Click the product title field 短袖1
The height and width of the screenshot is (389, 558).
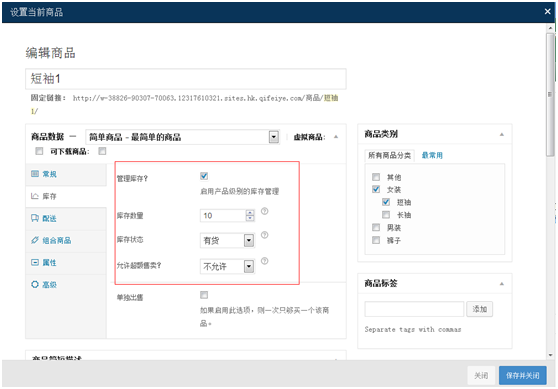point(186,79)
